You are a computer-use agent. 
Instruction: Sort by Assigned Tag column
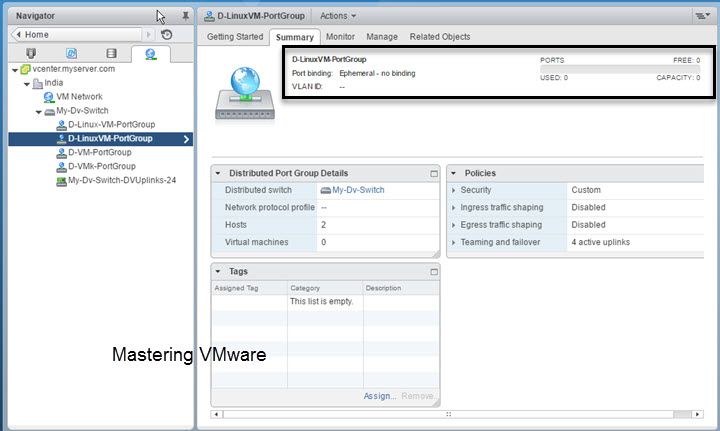(250, 288)
